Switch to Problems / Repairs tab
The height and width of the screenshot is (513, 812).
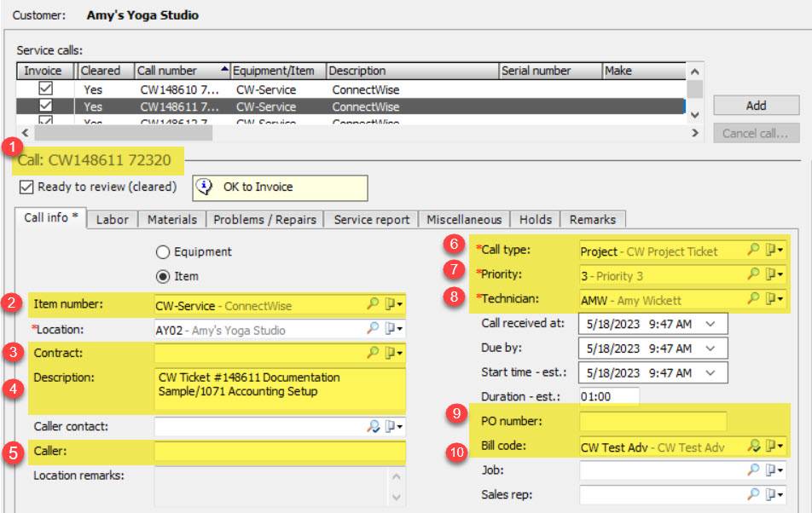264,220
